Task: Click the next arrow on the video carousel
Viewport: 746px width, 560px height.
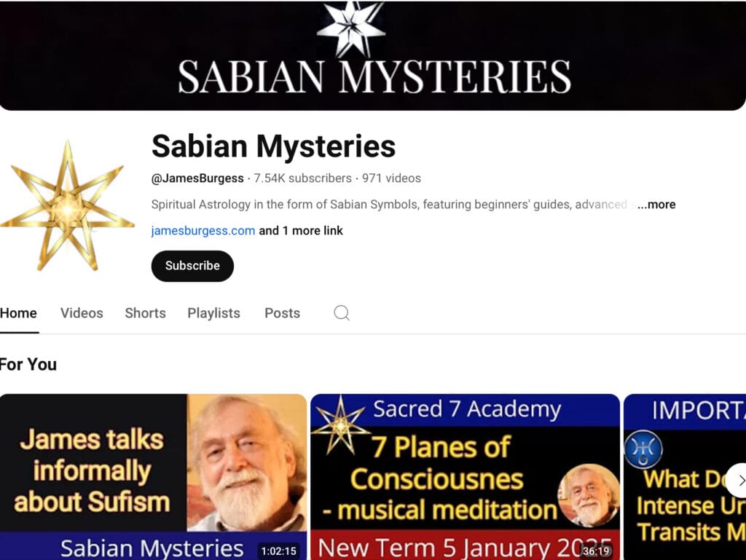Action: click(739, 481)
